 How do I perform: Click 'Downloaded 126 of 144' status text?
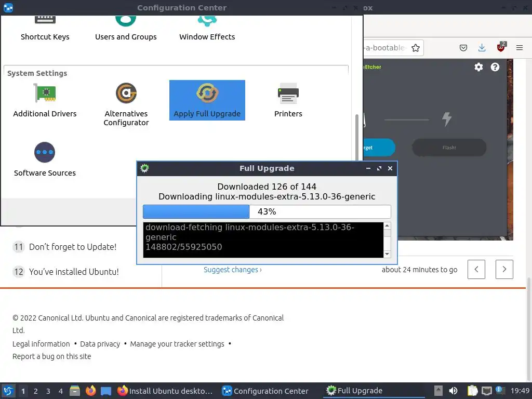tap(267, 187)
